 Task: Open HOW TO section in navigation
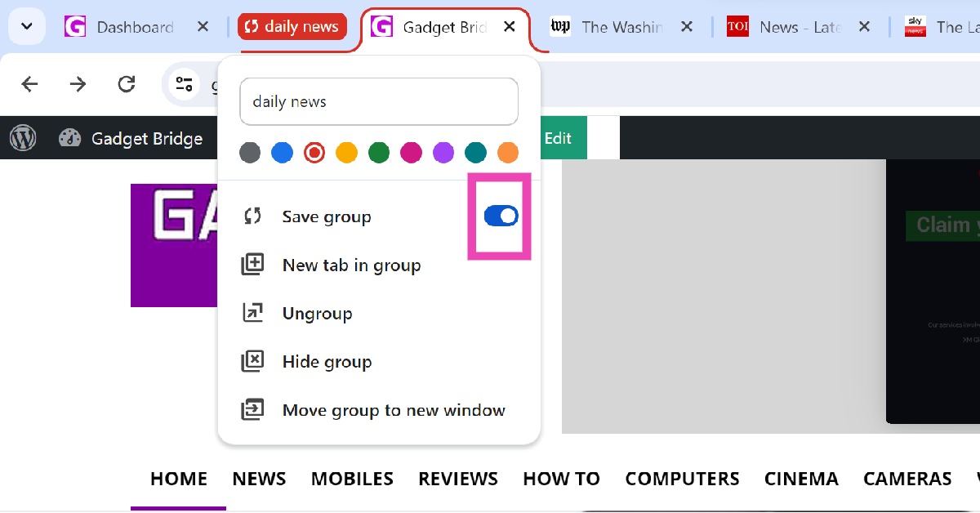point(561,479)
